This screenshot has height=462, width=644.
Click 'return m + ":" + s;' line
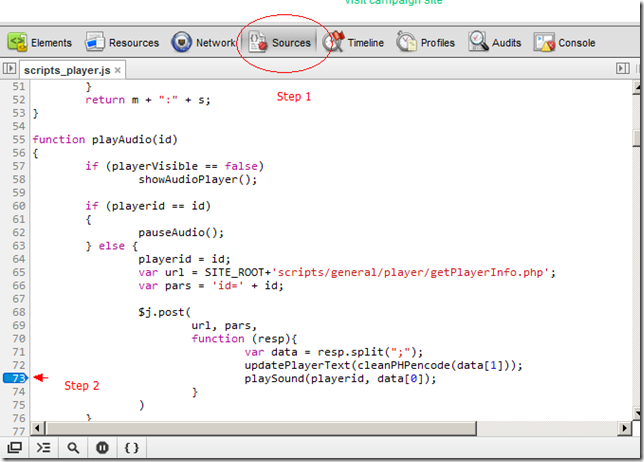coord(148,100)
